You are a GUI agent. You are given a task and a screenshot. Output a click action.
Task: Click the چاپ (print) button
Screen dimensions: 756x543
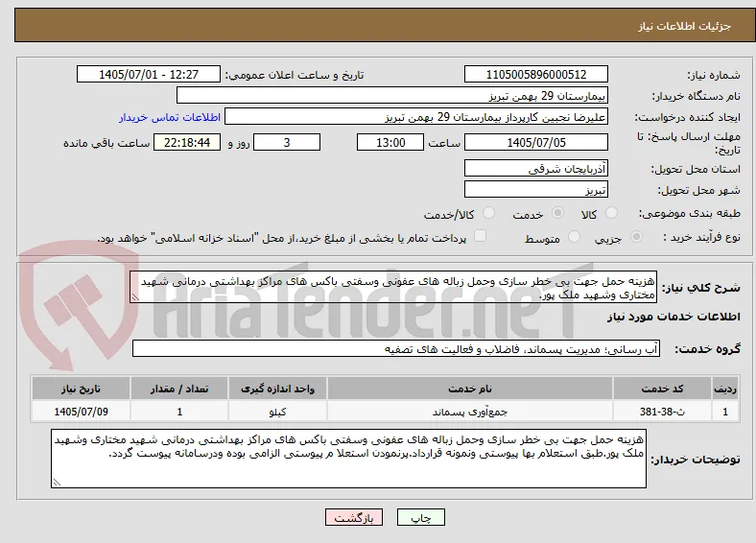[x=420, y=517]
